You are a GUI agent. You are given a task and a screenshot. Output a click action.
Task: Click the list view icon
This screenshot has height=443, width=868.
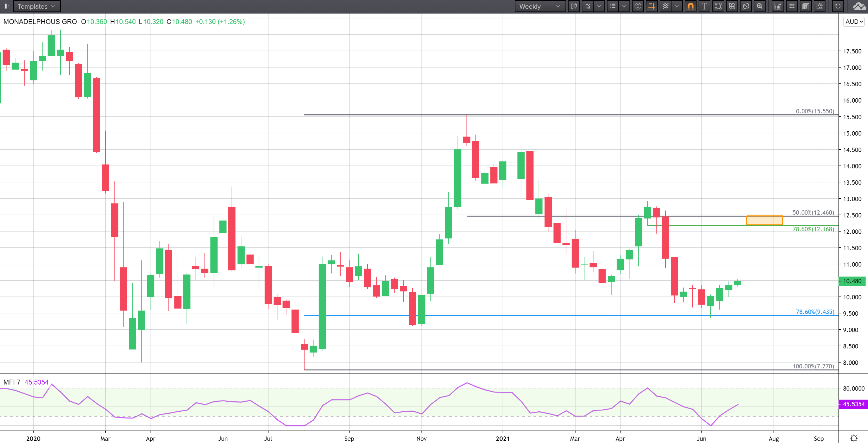[613, 6]
